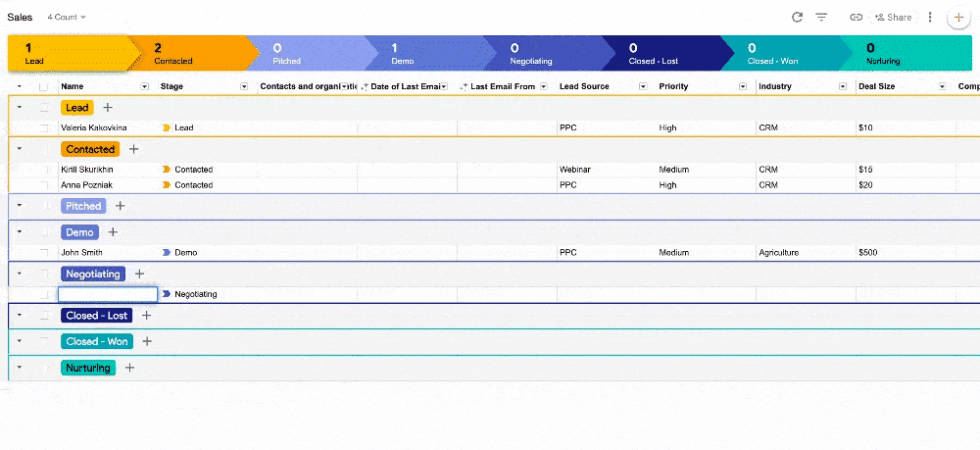Click stage arrow icon in the empty Negotiating row
Image resolution: width=980 pixels, height=450 pixels.
[x=167, y=294]
